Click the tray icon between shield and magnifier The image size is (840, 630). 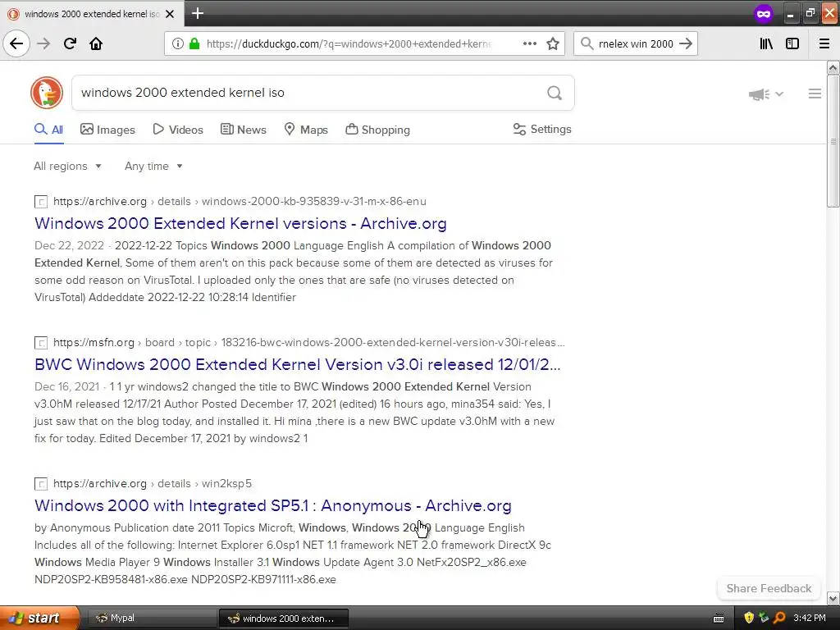764,619
